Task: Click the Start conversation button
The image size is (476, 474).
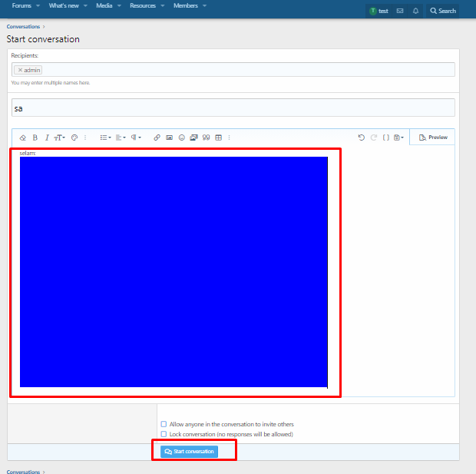Action: tap(189, 452)
